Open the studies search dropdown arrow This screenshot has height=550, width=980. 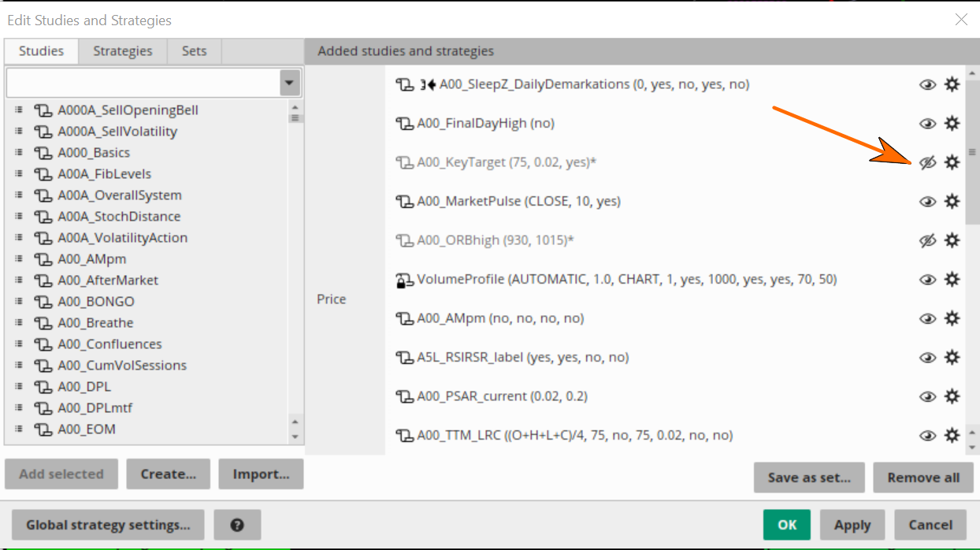[290, 83]
